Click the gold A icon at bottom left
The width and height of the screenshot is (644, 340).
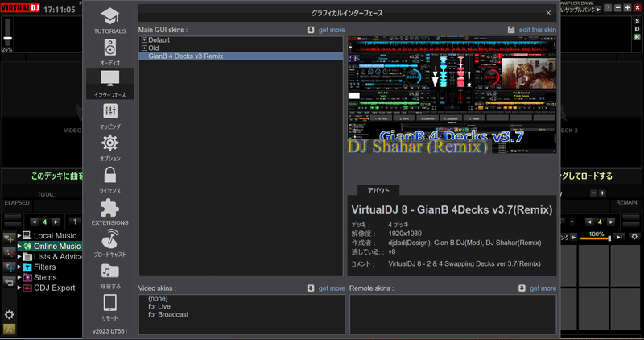click(9, 330)
